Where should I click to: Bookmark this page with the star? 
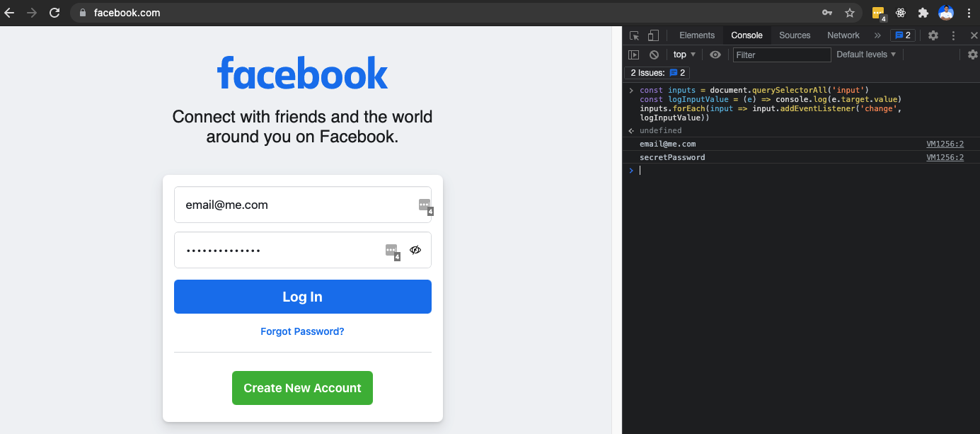[850, 13]
